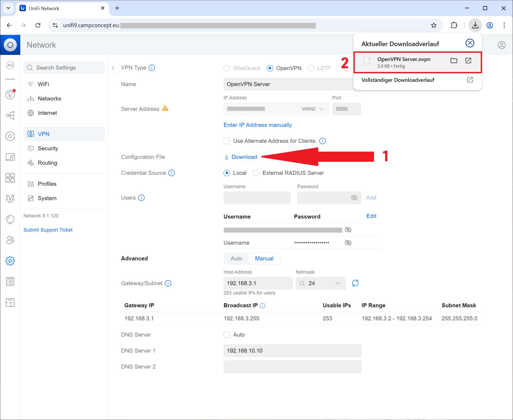Open the Innerspace wave icon in sidebar

coord(10,198)
